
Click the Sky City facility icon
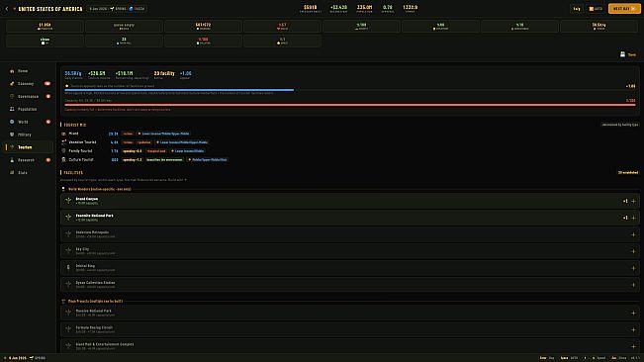[x=68, y=251]
